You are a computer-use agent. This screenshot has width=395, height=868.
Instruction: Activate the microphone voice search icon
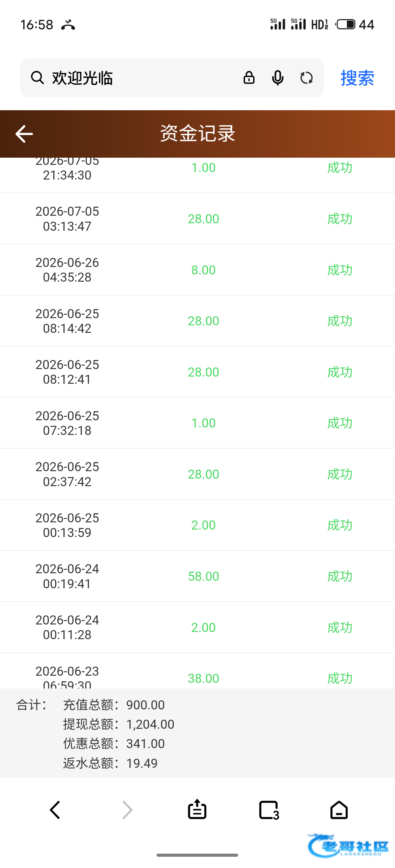[277, 78]
